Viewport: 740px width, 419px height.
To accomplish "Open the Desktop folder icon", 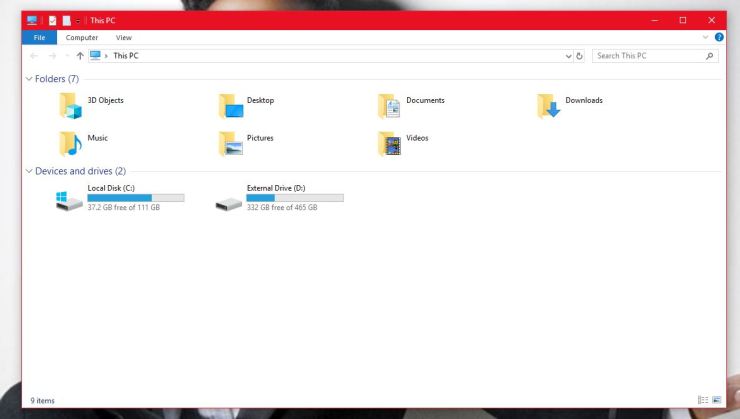I will [x=231, y=106].
